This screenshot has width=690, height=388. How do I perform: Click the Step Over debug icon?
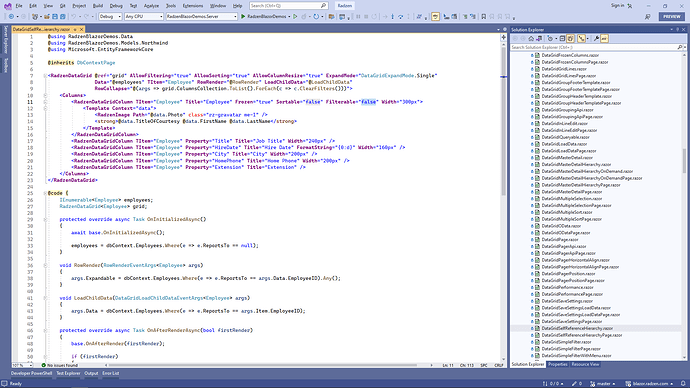click(x=401, y=16)
